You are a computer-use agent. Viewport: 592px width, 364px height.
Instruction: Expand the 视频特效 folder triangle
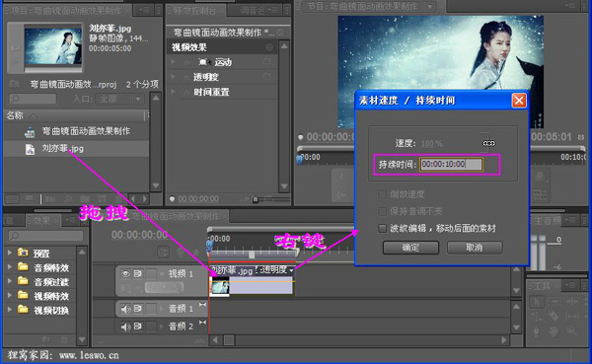coord(10,295)
